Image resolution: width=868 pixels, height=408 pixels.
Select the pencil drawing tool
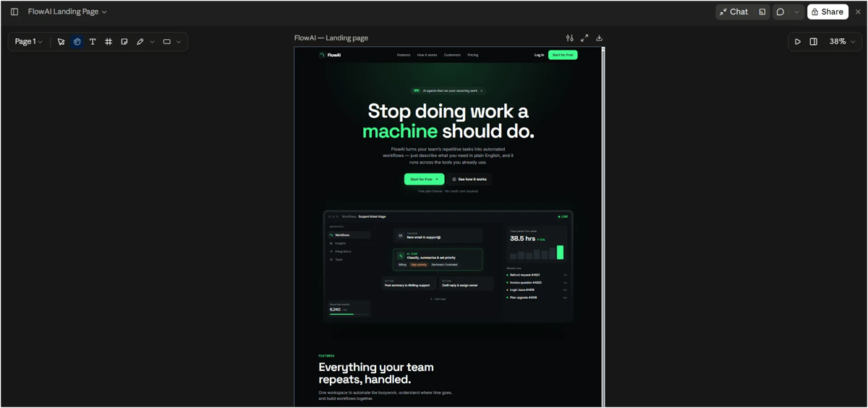140,42
